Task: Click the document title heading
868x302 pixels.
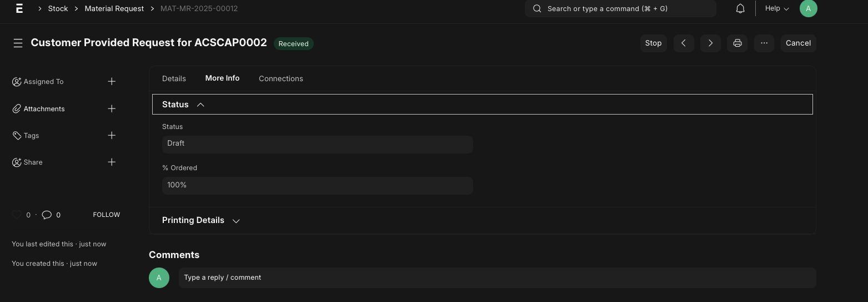Action: tap(149, 43)
